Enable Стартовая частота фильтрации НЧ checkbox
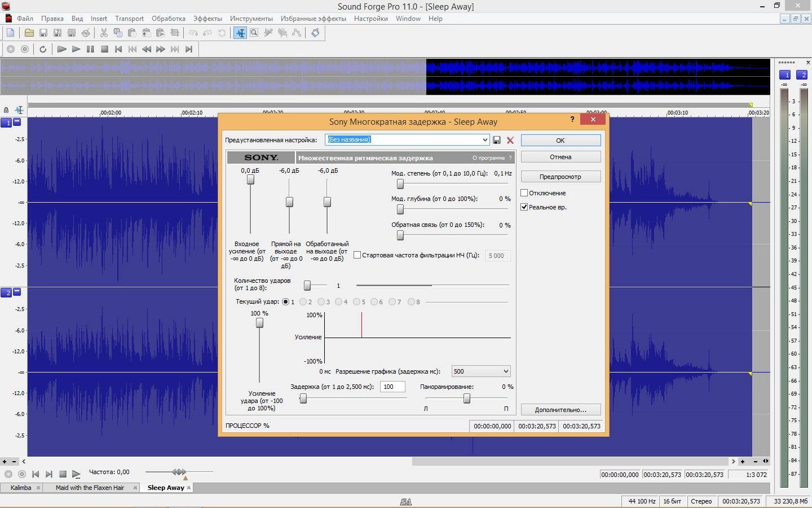812x508 pixels. pos(358,255)
